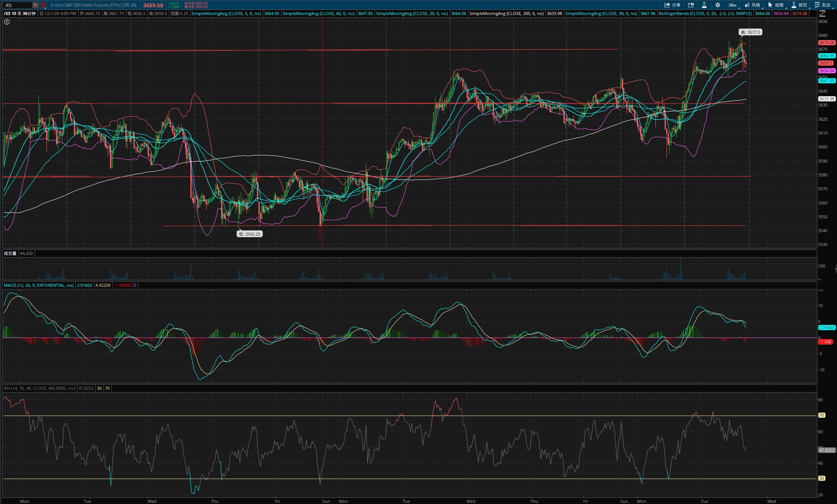Screen dimensions: 837x504
Task: Click the 低:3656.5 low value
Action: (137, 13)
